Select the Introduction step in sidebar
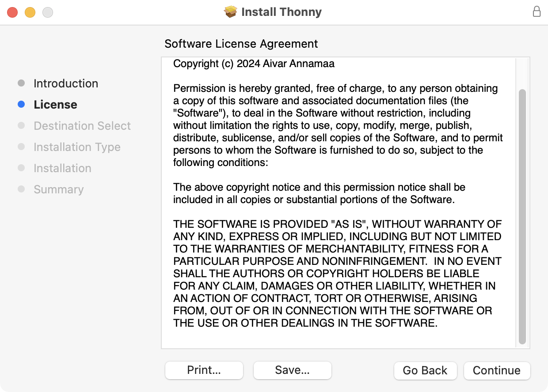The image size is (548, 392). [x=66, y=83]
